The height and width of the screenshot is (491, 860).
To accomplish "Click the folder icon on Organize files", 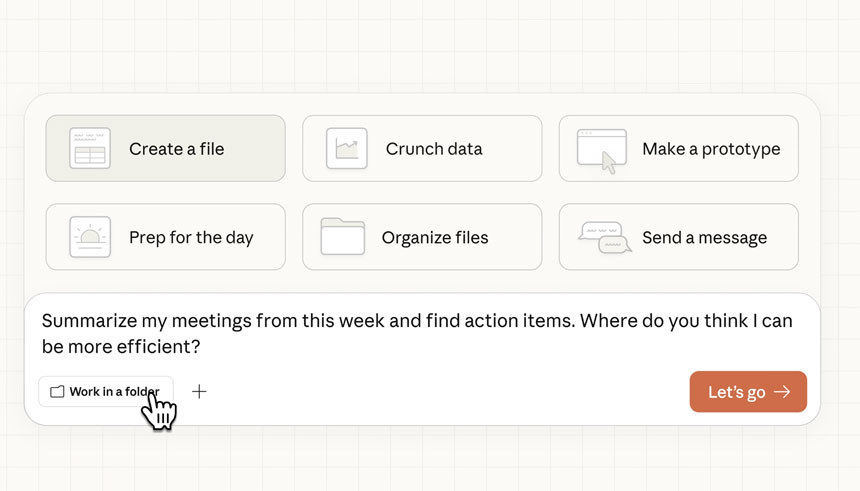I will point(342,238).
